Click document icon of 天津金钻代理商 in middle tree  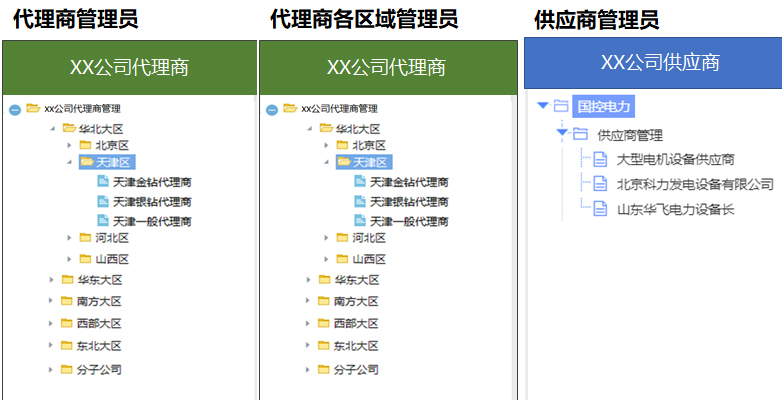tap(360, 182)
